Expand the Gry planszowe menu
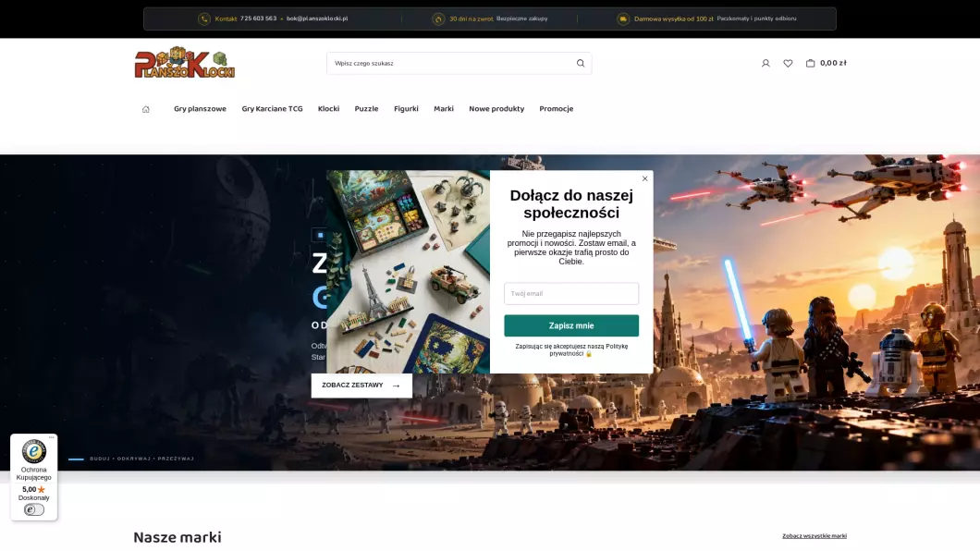The image size is (980, 551). (200, 109)
